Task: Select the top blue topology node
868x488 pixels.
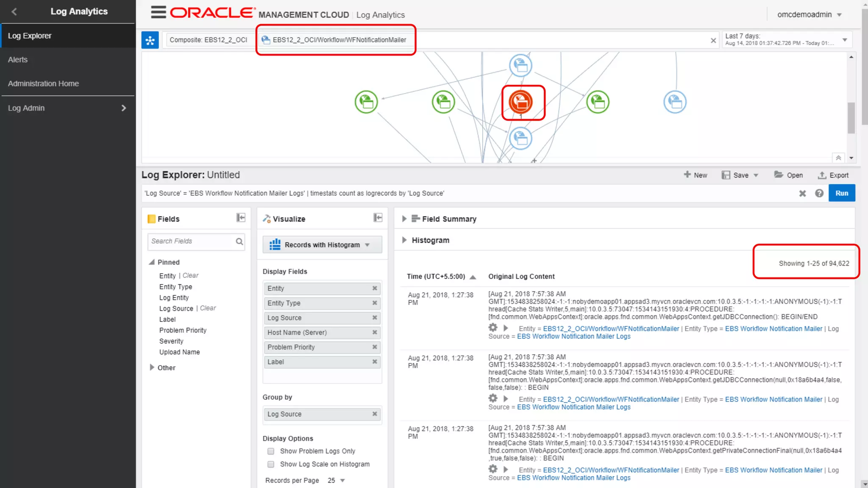Action: point(520,65)
